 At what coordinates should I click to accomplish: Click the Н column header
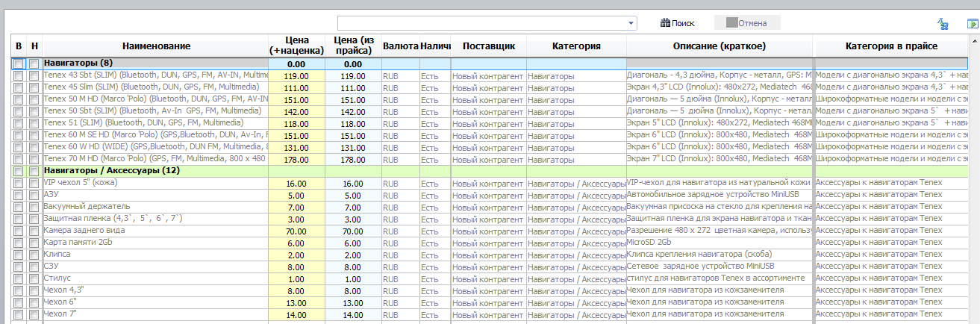tap(34, 46)
